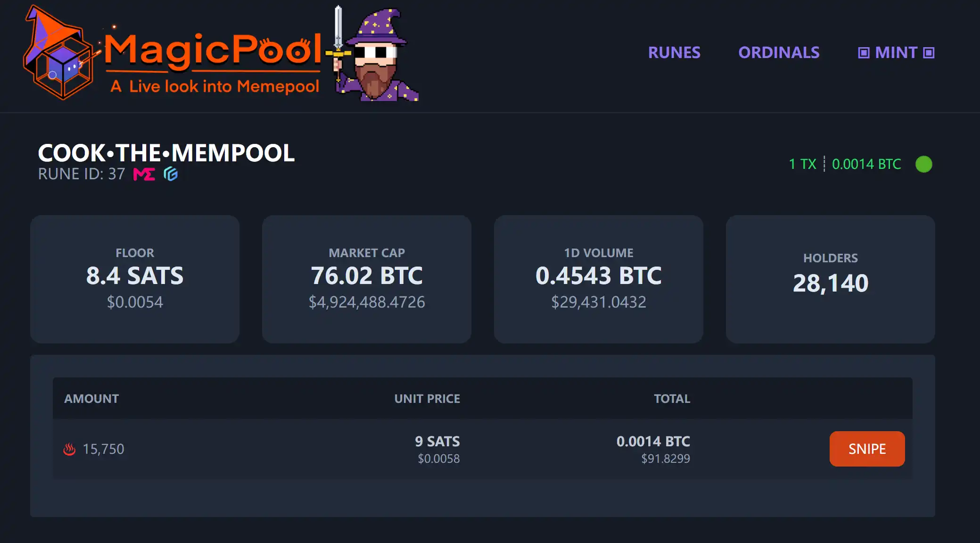
Task: Open the RUNES navigation tab
Action: click(x=674, y=52)
